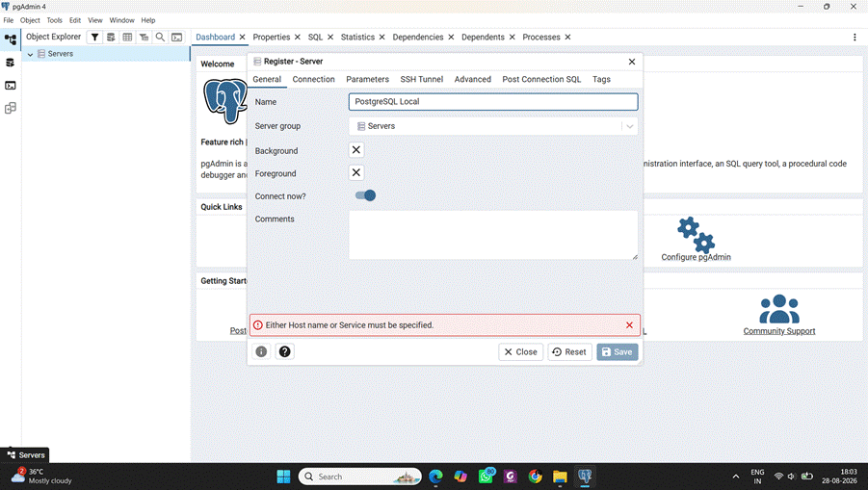Click the taskbar Search box

pyautogui.click(x=360, y=477)
